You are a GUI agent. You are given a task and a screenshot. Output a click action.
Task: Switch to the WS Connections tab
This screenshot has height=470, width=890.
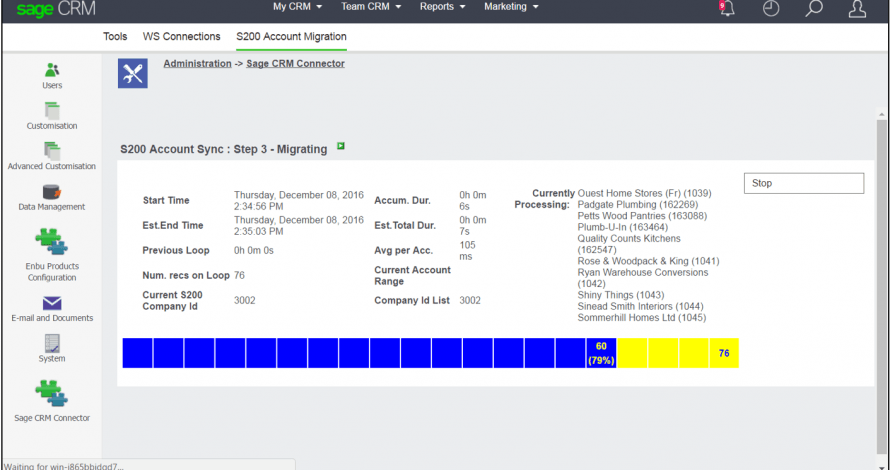(182, 36)
